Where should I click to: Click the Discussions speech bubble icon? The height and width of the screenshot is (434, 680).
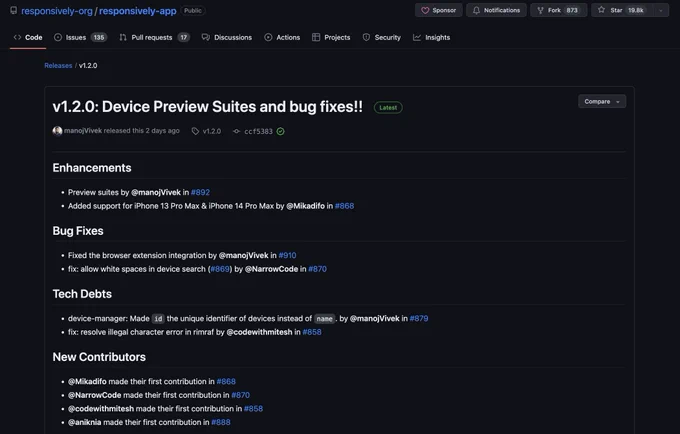[206, 37]
